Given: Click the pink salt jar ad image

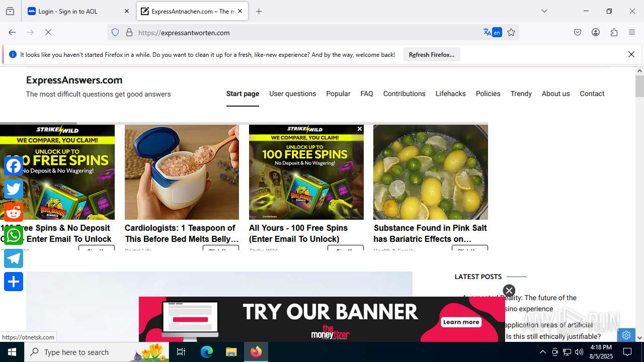Looking at the screenshot, I should point(182,172).
